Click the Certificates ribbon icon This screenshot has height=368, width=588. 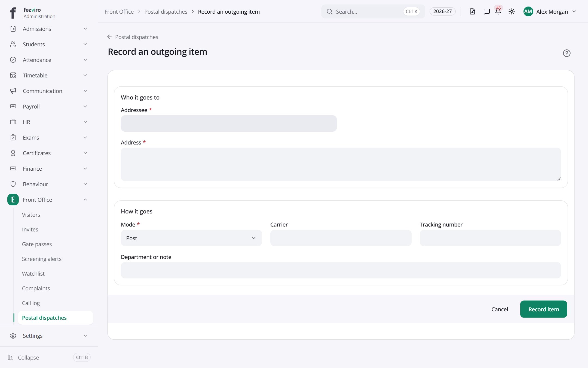(13, 153)
